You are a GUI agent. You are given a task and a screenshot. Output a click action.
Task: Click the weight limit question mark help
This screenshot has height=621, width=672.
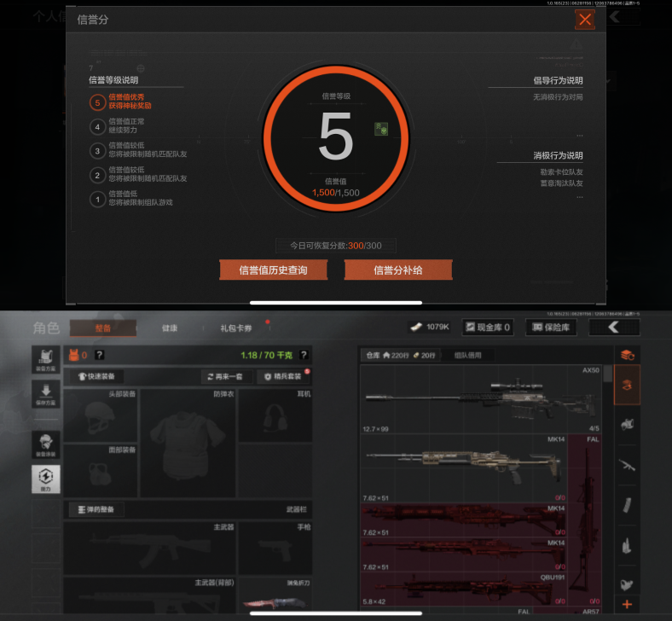pos(304,355)
